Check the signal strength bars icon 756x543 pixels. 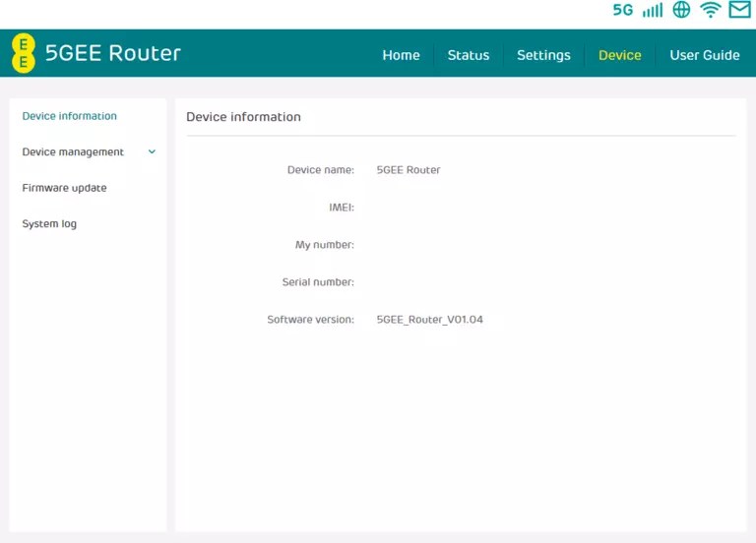(653, 10)
